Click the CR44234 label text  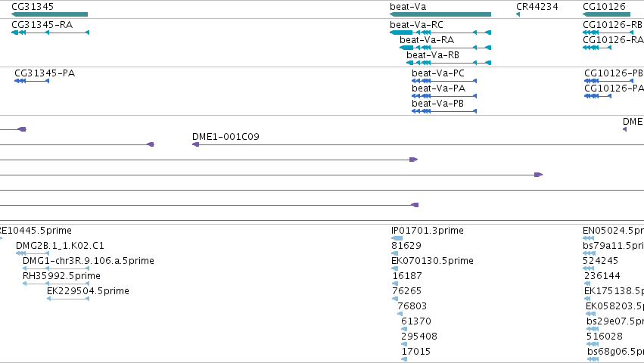537,7
